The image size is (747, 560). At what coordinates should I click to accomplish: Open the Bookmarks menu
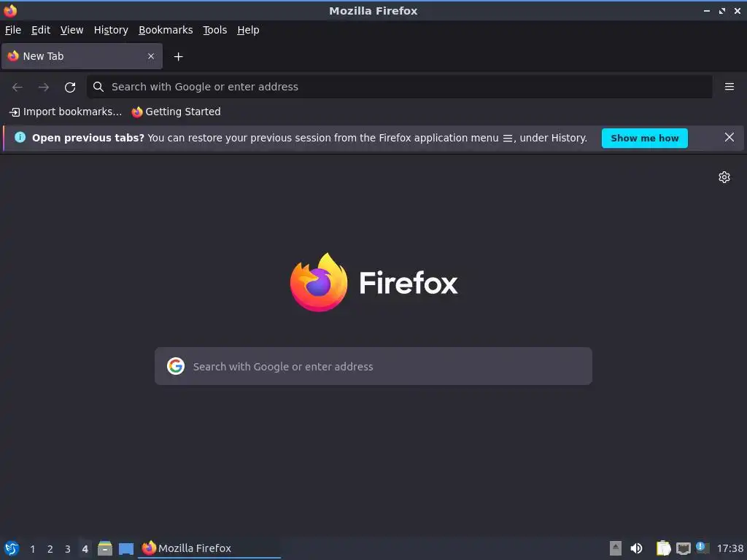tap(166, 30)
